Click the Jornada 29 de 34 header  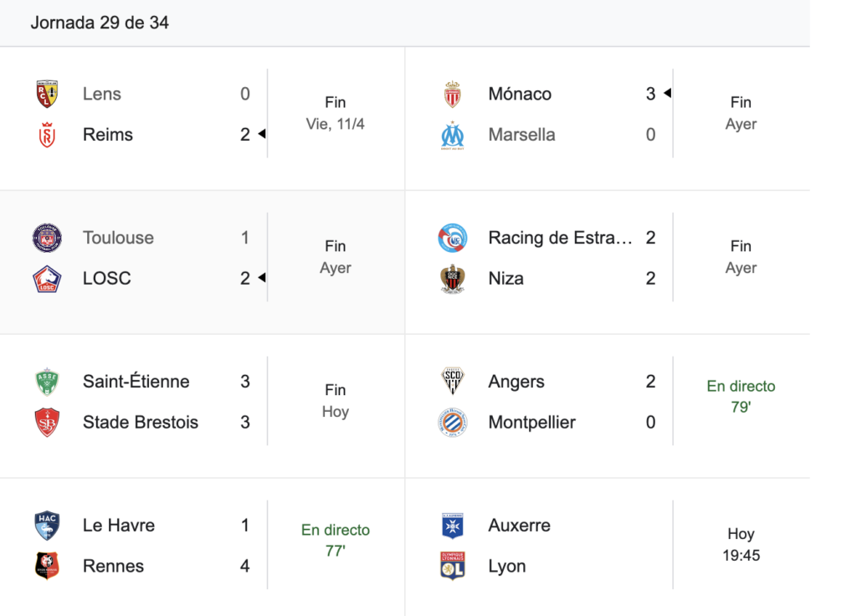(x=100, y=23)
